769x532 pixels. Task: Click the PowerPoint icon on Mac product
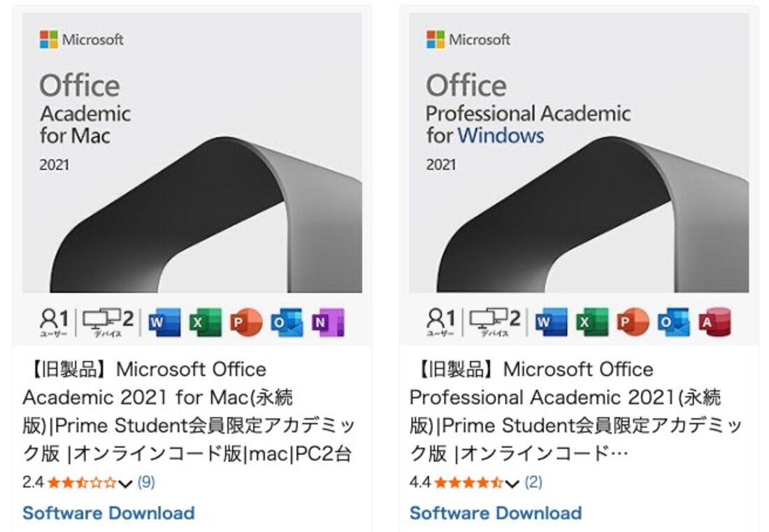tap(245, 322)
